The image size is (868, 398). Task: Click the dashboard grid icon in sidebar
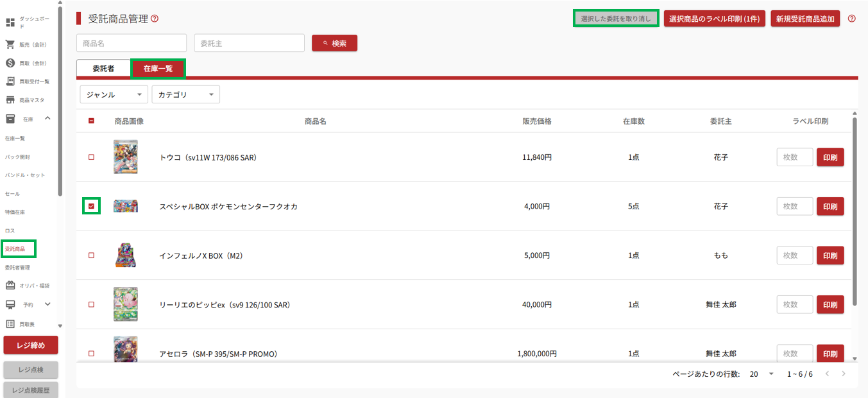(x=10, y=22)
